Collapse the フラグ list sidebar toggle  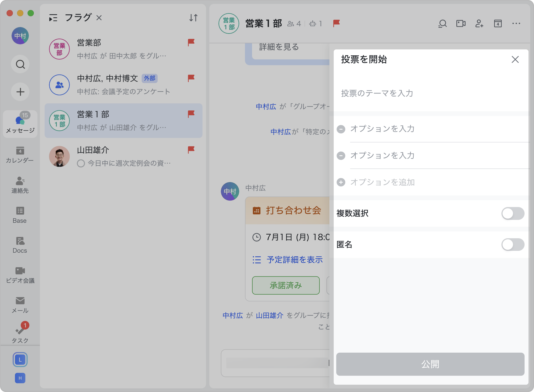point(53,18)
